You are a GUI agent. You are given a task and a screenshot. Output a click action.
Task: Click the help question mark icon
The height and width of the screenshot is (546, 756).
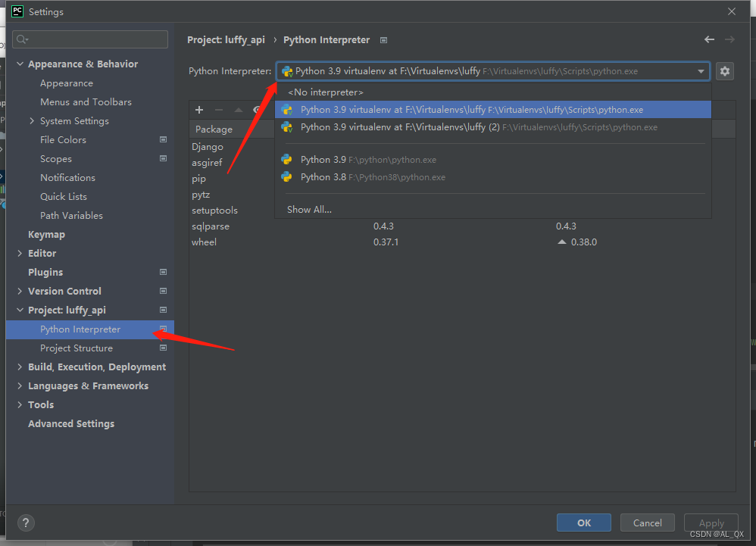coord(26,523)
